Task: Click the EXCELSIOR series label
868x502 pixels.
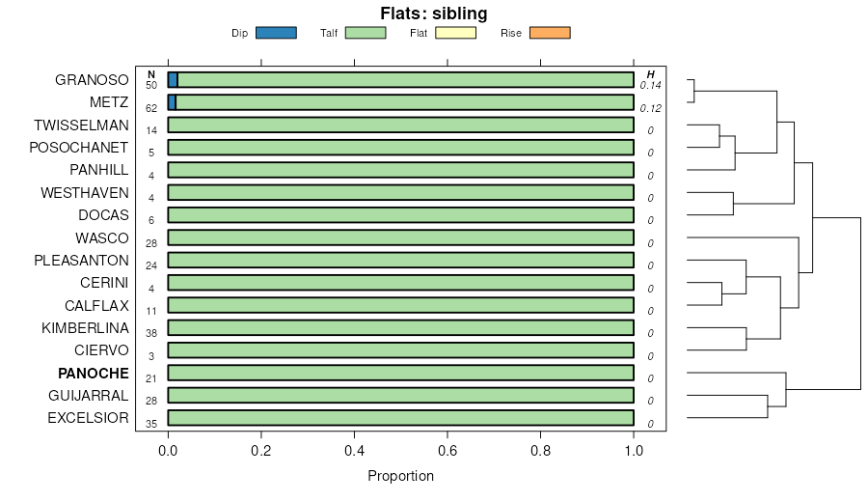Action: pos(88,418)
